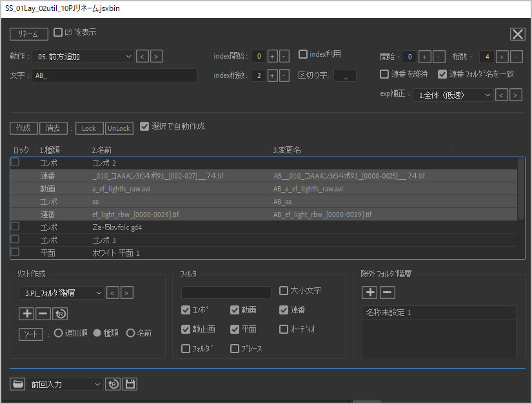Go to previous exp補正 option
Viewport: 532px width, 404px height.
[x=502, y=95]
